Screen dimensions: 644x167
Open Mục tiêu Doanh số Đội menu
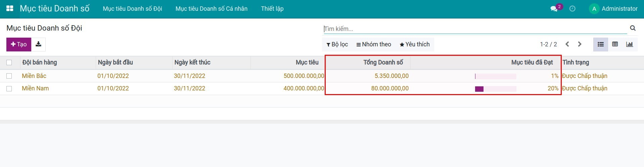[132, 9]
